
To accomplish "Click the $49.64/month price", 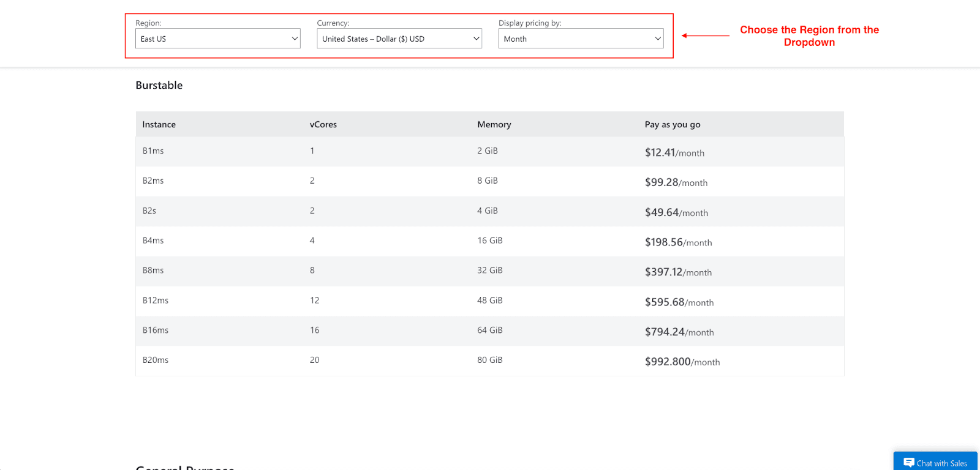I will [676, 212].
